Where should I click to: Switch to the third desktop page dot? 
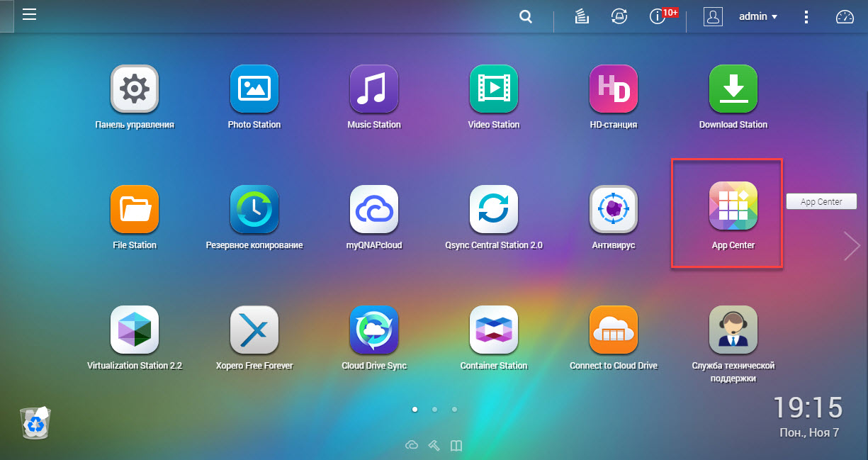click(454, 409)
